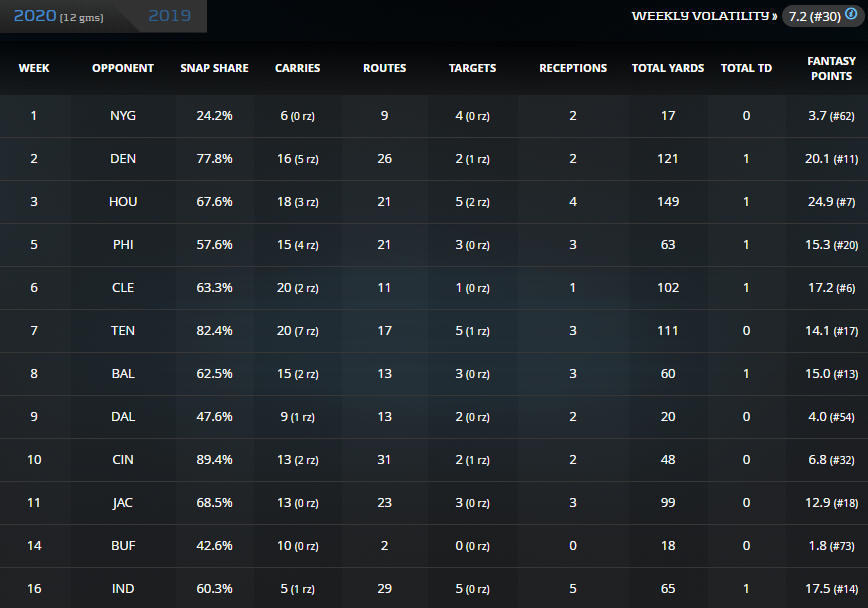Switch to the 2019 season tab
The height and width of the screenshot is (608, 868).
(x=170, y=16)
